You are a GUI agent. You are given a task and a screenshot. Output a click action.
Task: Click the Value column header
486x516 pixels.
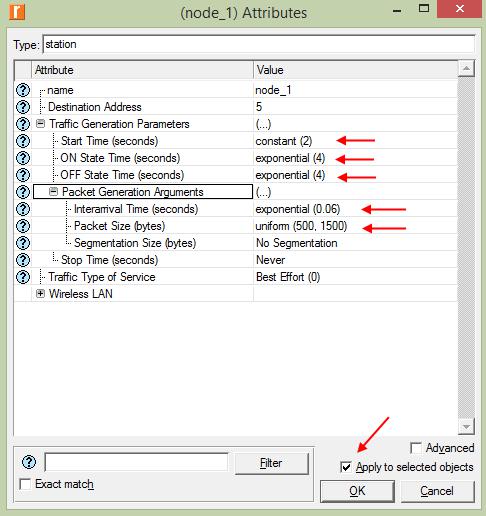point(355,70)
